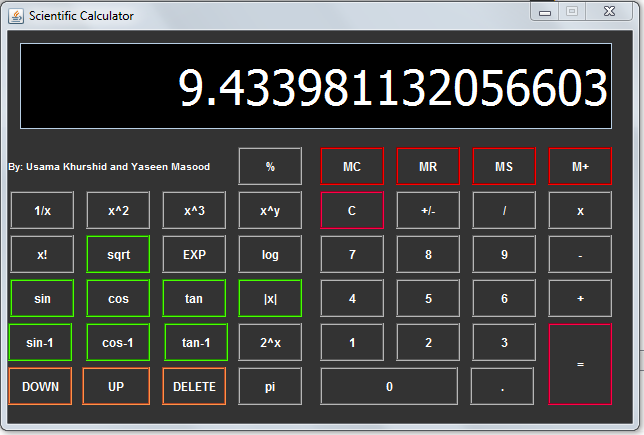Cube the value with x^3
The height and width of the screenshot is (435, 644).
(194, 210)
